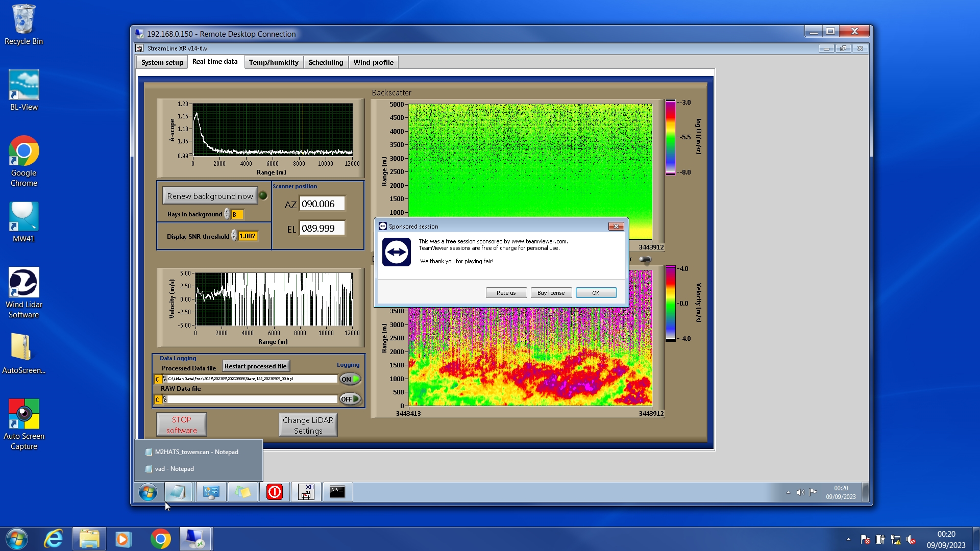Toggle processed data logging ON switch

[350, 379]
